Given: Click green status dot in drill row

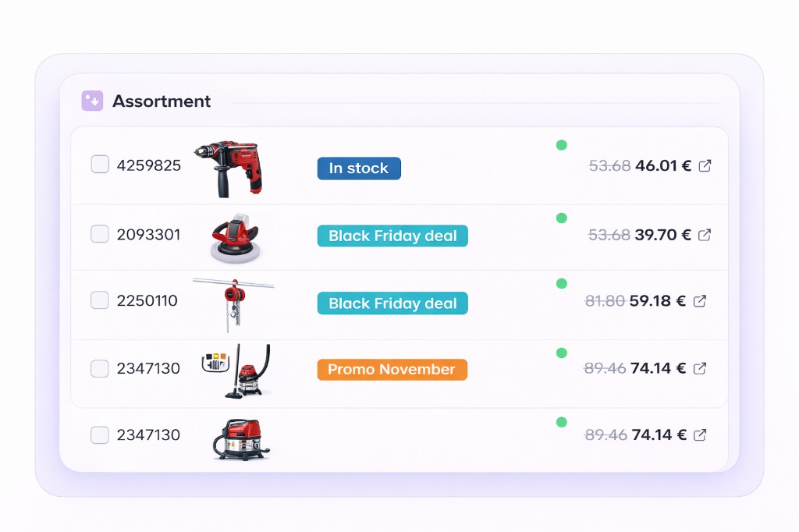Looking at the screenshot, I should (561, 145).
